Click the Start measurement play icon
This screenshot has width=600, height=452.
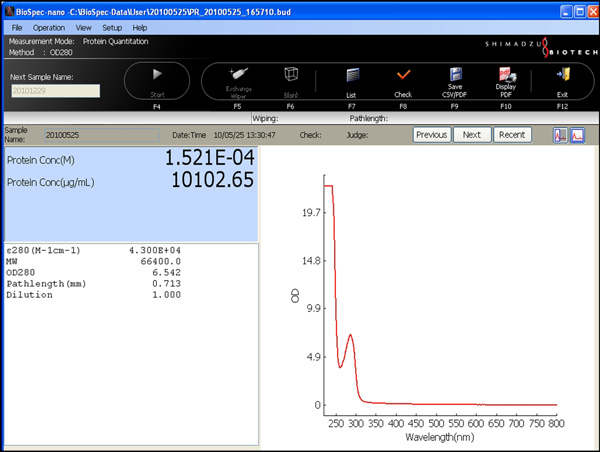pos(156,74)
